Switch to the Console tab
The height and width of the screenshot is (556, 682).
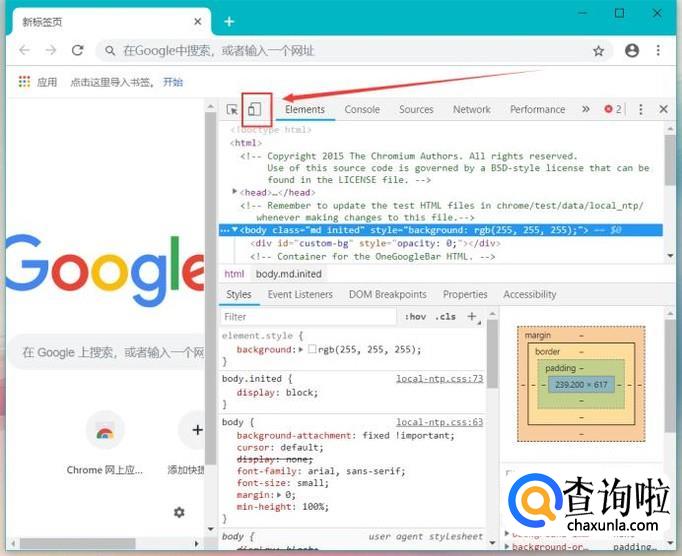(362, 109)
